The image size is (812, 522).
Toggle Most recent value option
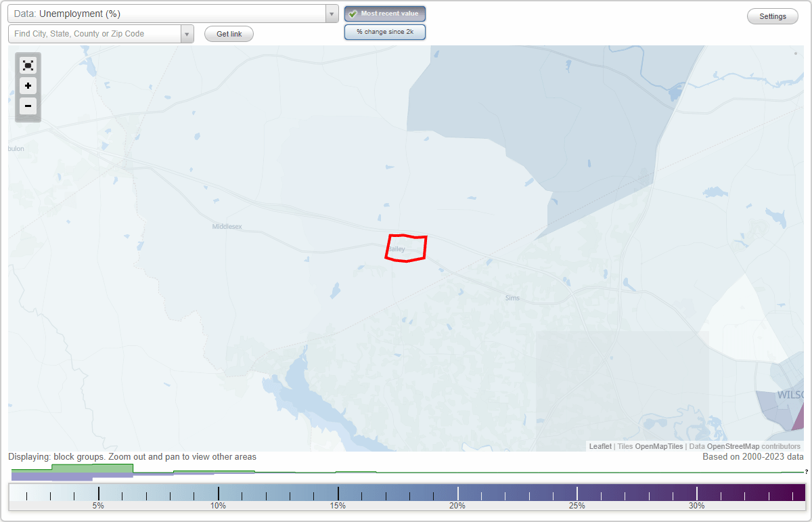385,14
